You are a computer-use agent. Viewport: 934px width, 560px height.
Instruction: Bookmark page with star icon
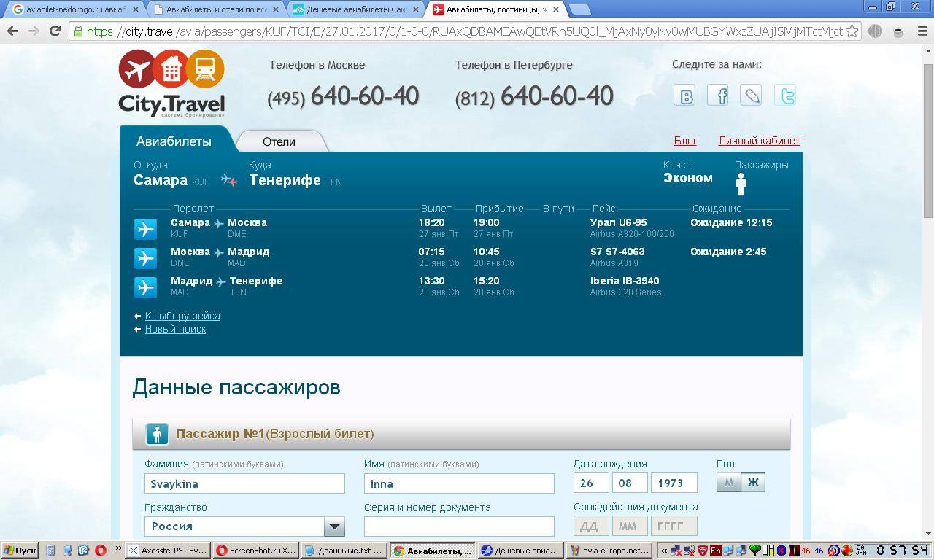tap(852, 31)
